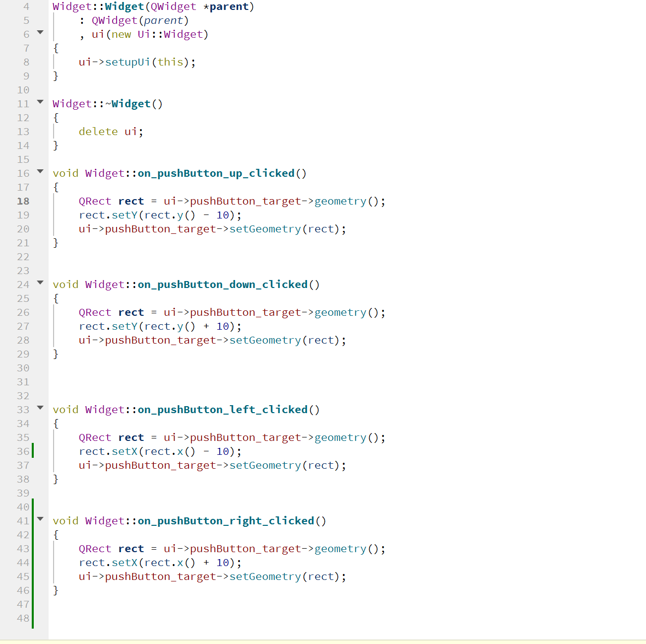Image resolution: width=646 pixels, height=644 pixels.
Task: Click the value 10 on line 19
Action: coord(223,215)
